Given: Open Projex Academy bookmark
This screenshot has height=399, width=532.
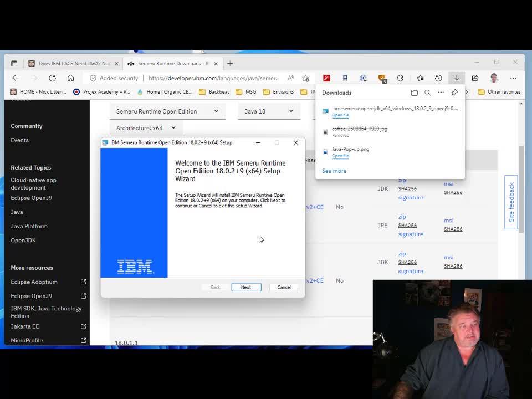Looking at the screenshot, I should coord(102,91).
